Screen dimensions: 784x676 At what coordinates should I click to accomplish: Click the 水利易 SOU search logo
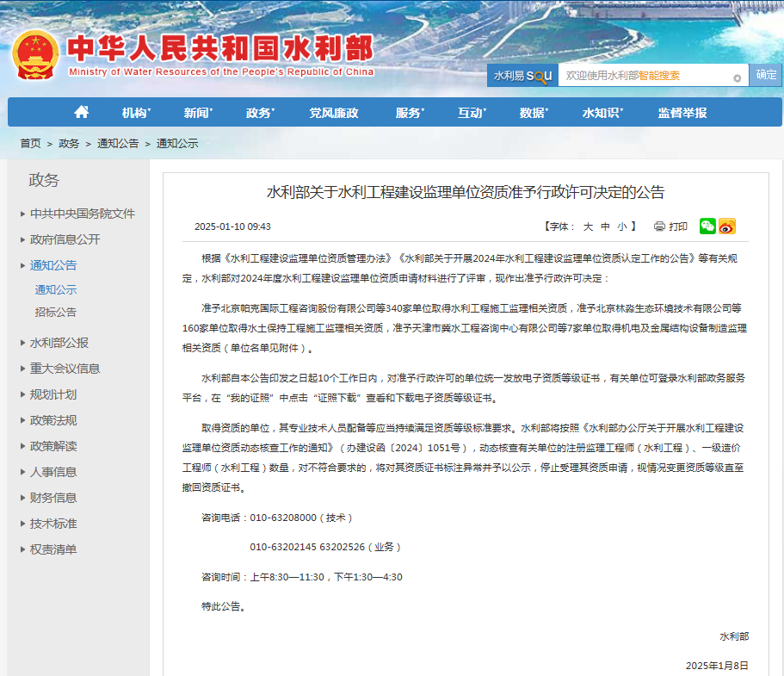[x=522, y=76]
